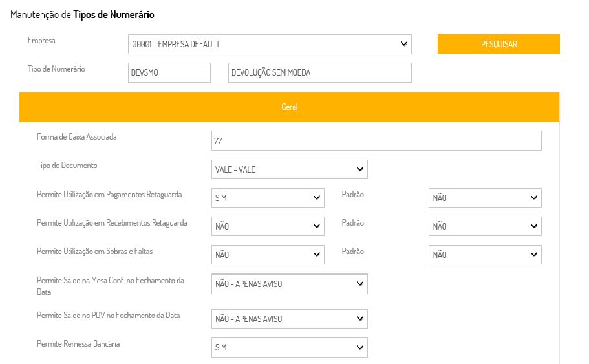Click the DEVOLUÇÃO SEM MOEDA description field
This screenshot has height=364, width=589.
coord(320,73)
